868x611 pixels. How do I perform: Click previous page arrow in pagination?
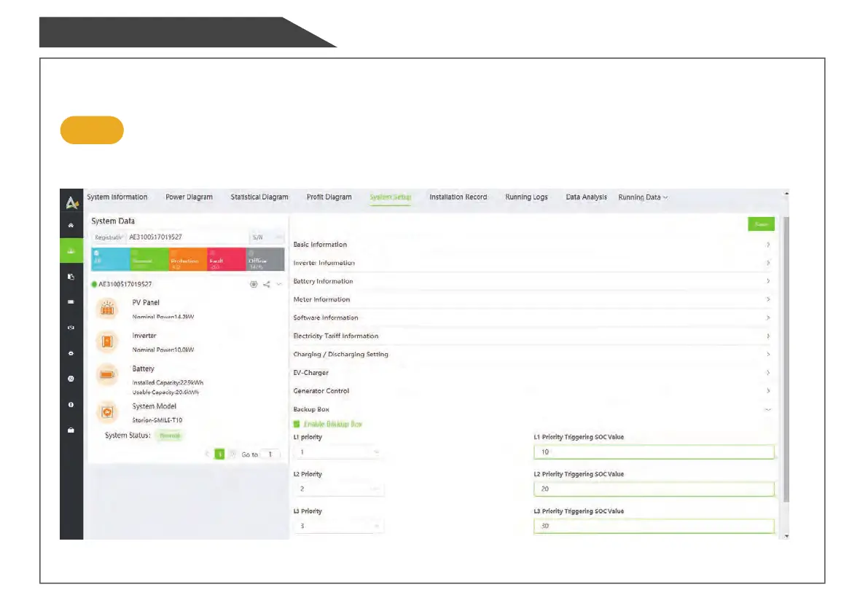207,454
